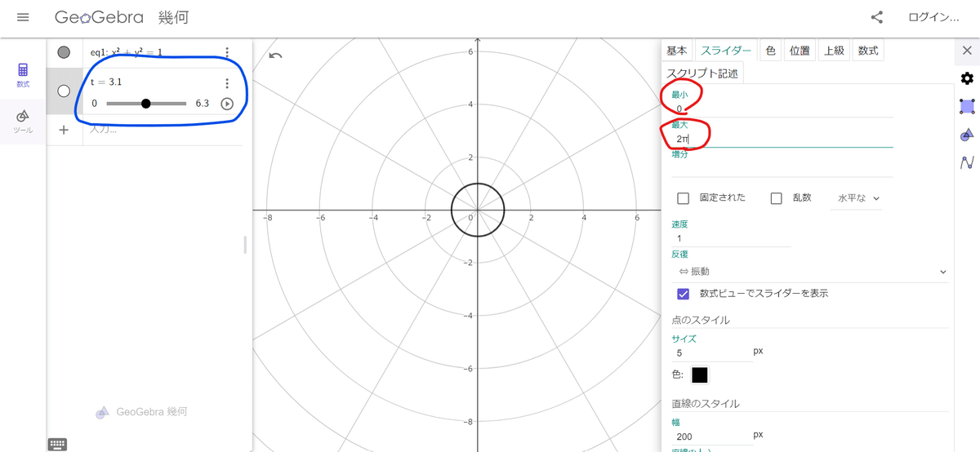Click the share icon in header
This screenshot has width=980, height=452.
click(x=877, y=17)
